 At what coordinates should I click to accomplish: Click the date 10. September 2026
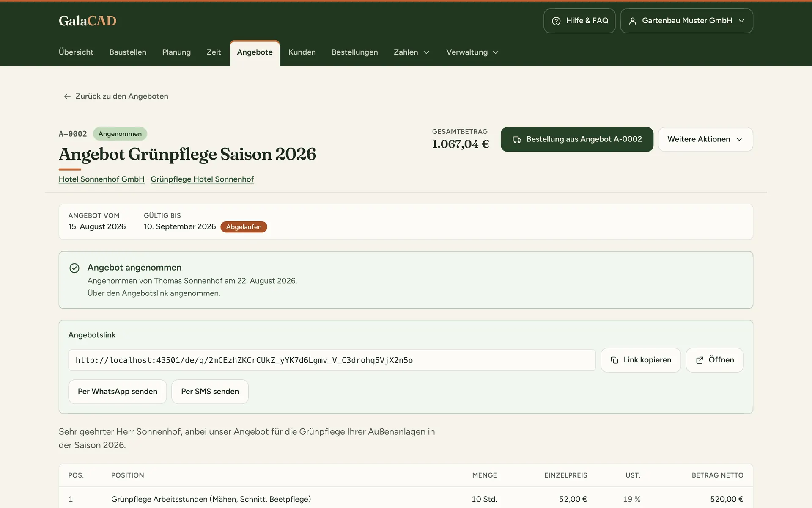(x=180, y=227)
